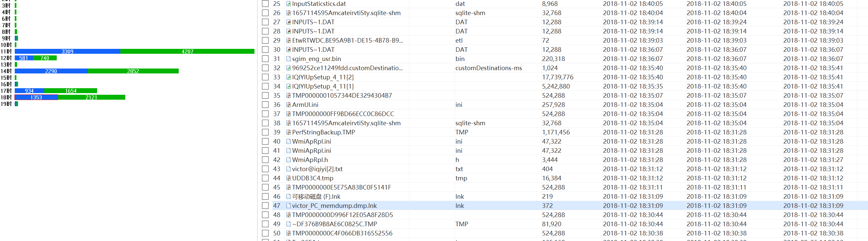Select the green 740 bar at 12时
868x241 pixels.
(x=45, y=58)
